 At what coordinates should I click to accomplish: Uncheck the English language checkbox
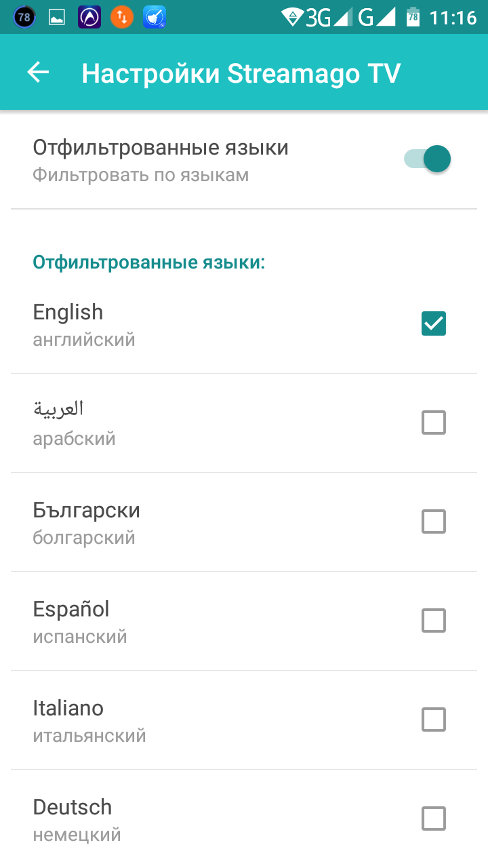(434, 323)
